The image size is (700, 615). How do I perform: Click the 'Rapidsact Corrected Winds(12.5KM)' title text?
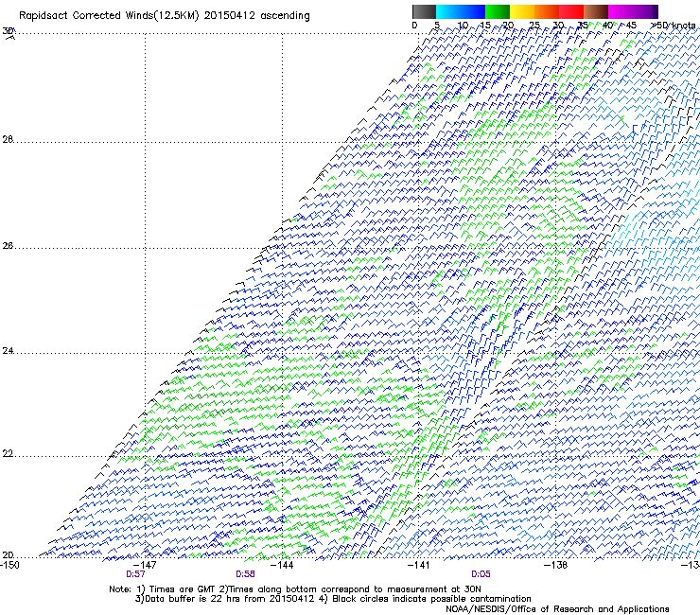coord(109,16)
